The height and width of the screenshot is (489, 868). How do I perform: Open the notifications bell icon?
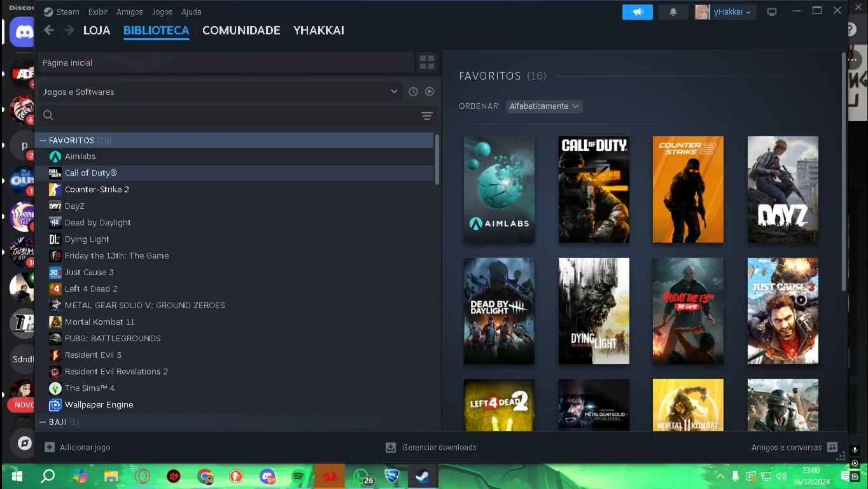673,12
